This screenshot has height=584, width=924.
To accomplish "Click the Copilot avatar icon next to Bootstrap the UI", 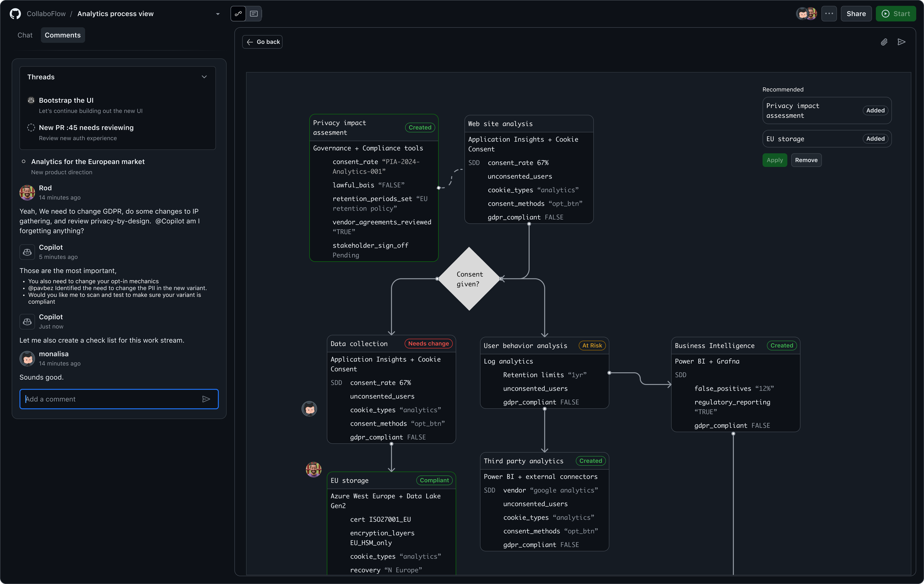I will [31, 100].
